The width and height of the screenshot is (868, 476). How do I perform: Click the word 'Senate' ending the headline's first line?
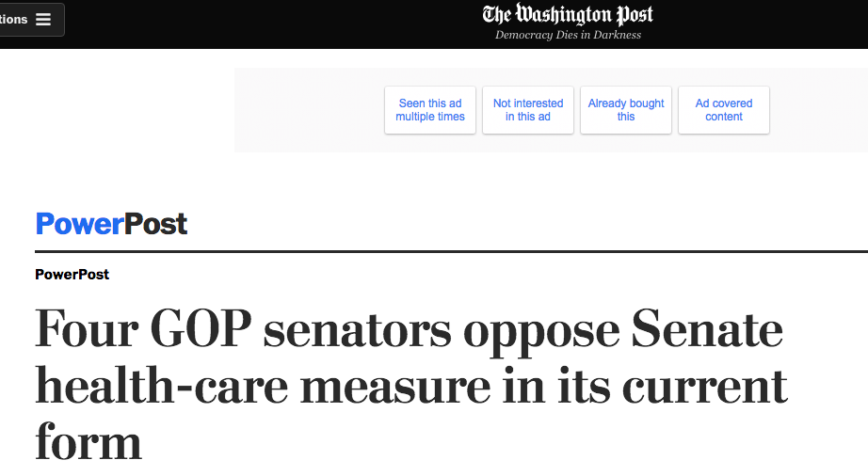708,330
